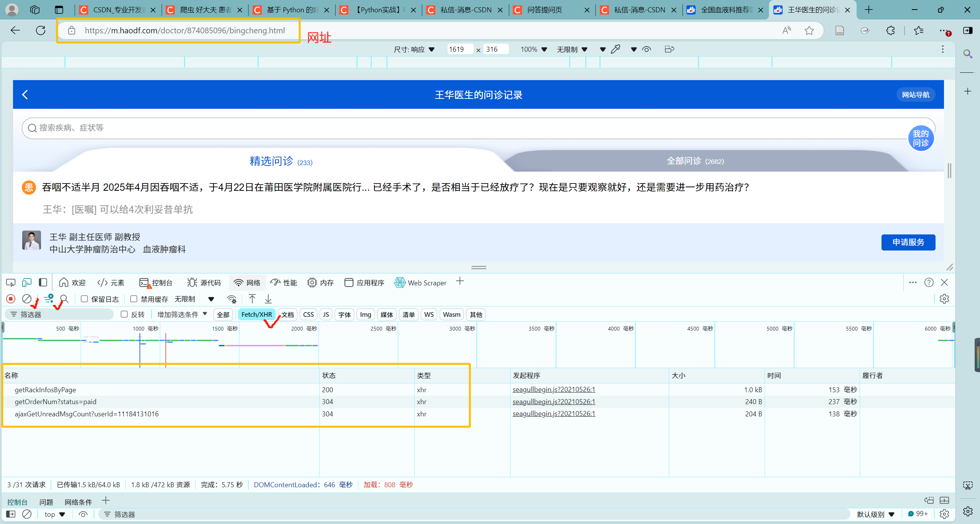
Task: Click the clear console icon in the drawer
Action: click(x=27, y=514)
